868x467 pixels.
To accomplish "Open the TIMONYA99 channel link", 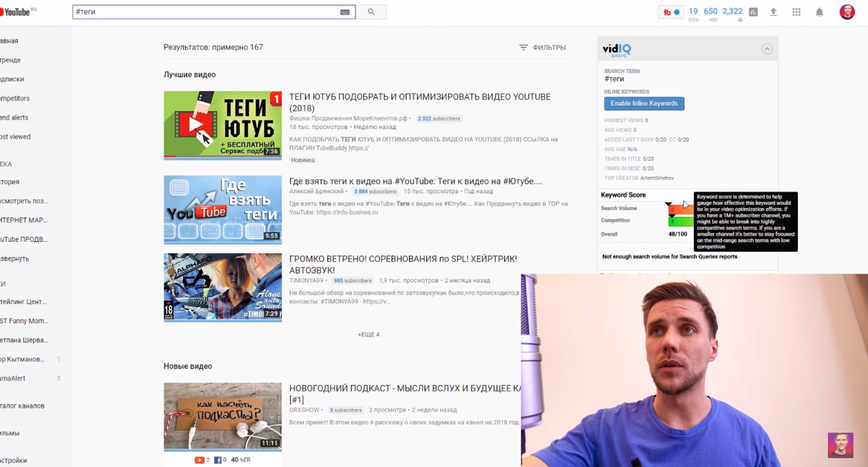I will click(307, 281).
